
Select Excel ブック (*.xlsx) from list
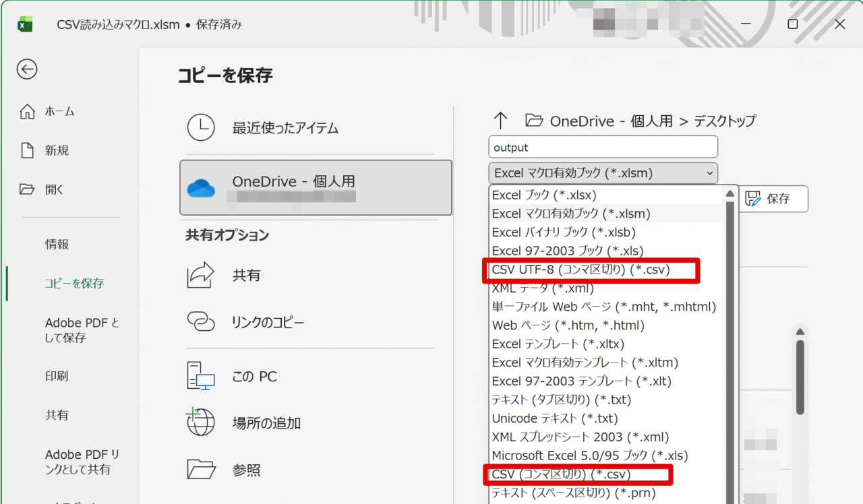point(545,195)
